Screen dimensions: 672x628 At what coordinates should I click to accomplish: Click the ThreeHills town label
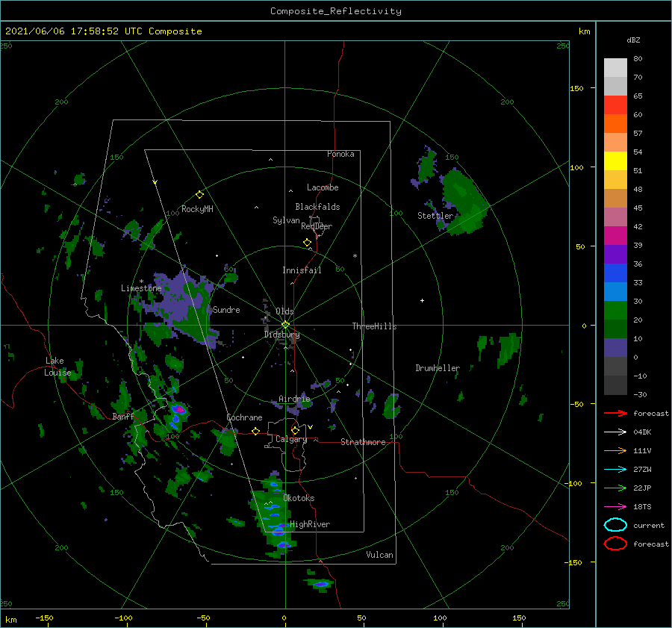pyautogui.click(x=374, y=326)
